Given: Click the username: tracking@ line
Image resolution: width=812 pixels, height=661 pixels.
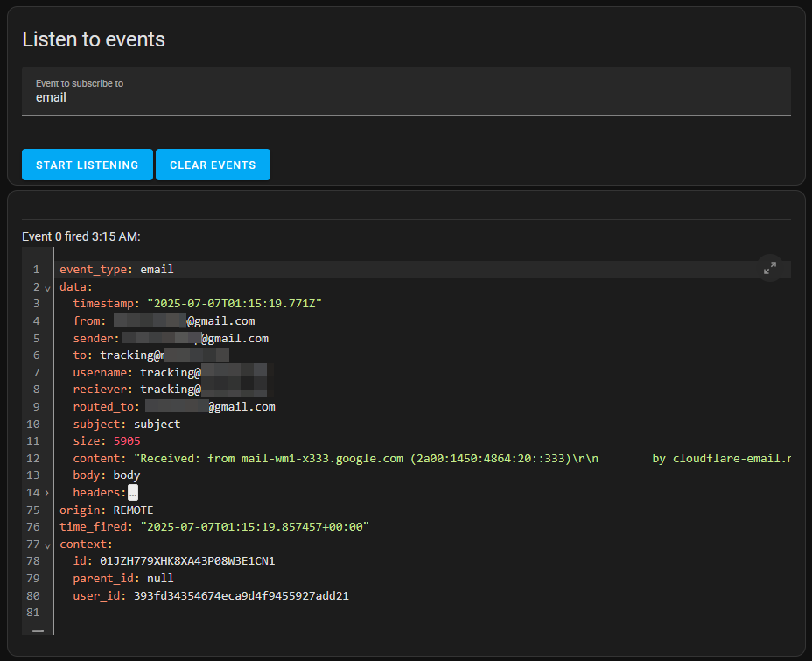Looking at the screenshot, I should pos(170,372).
